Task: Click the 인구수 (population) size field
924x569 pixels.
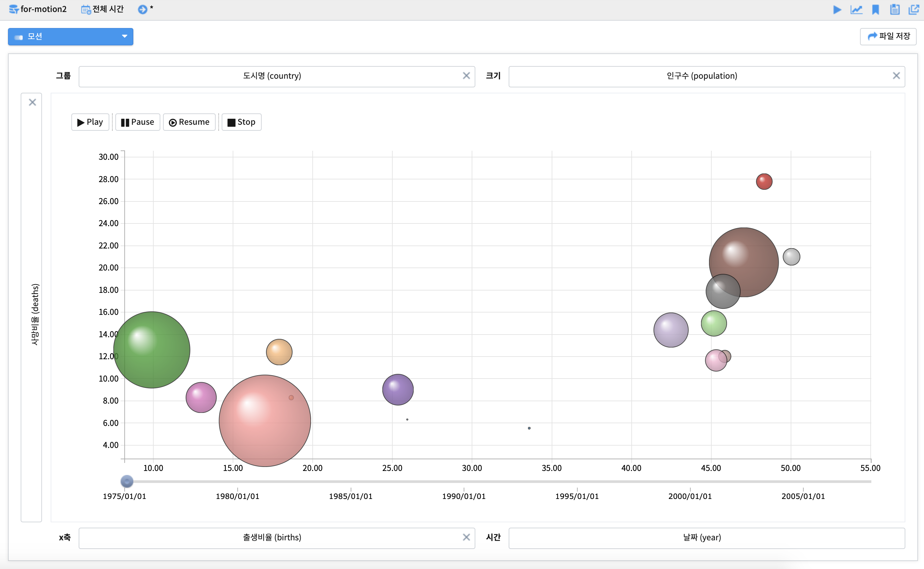Action: (x=707, y=76)
